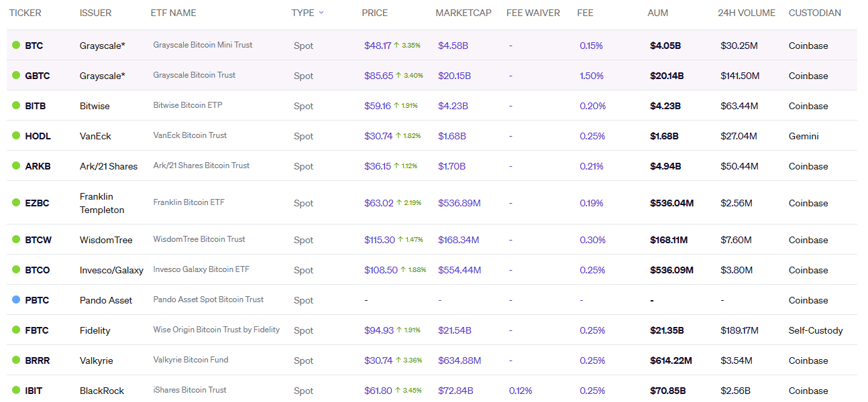Click the 24H VOLUME column header

(746, 13)
